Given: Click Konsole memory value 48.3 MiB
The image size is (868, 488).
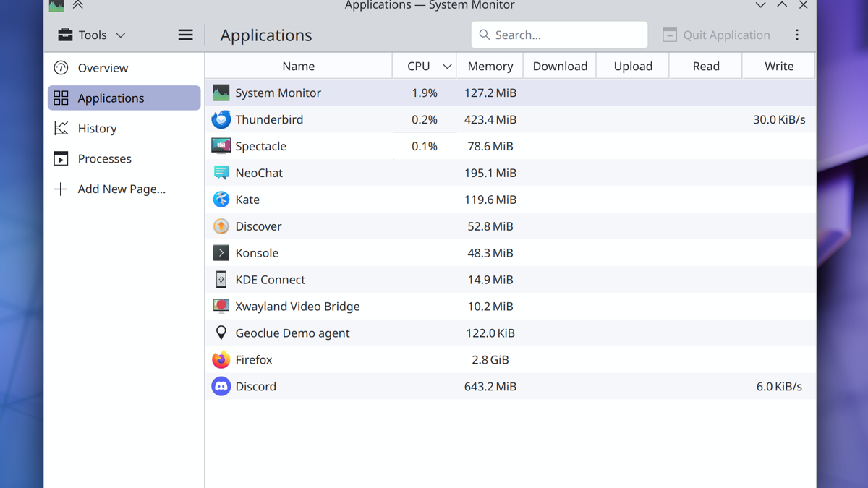Looking at the screenshot, I should (490, 253).
